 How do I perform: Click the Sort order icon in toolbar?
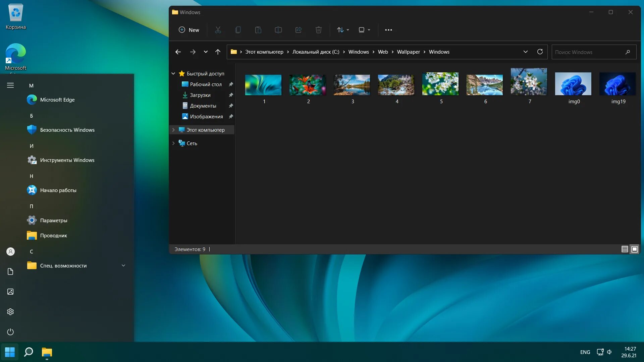coord(340,29)
